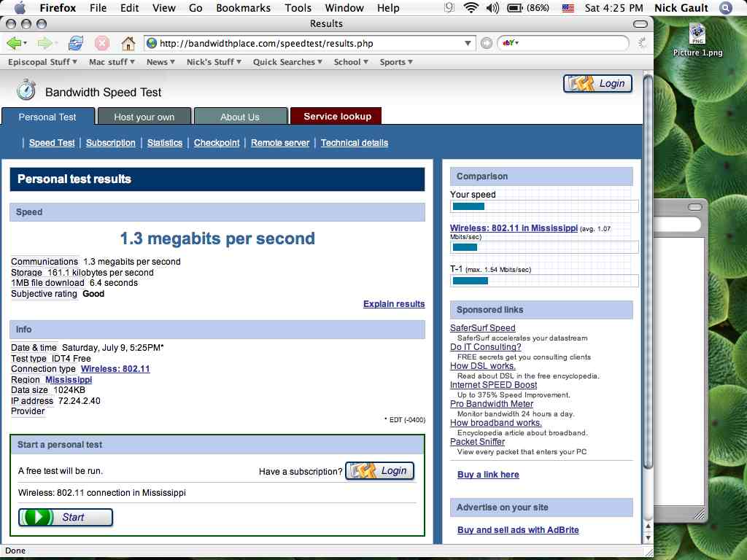
Task: Select the Personal Test tab
Action: [x=47, y=117]
